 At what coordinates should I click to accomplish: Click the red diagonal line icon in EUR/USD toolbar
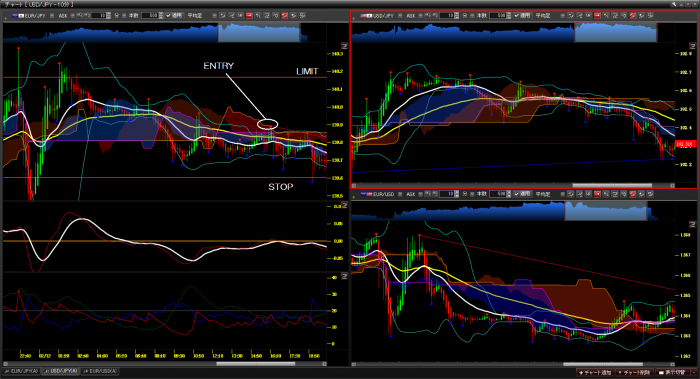[x=633, y=194]
